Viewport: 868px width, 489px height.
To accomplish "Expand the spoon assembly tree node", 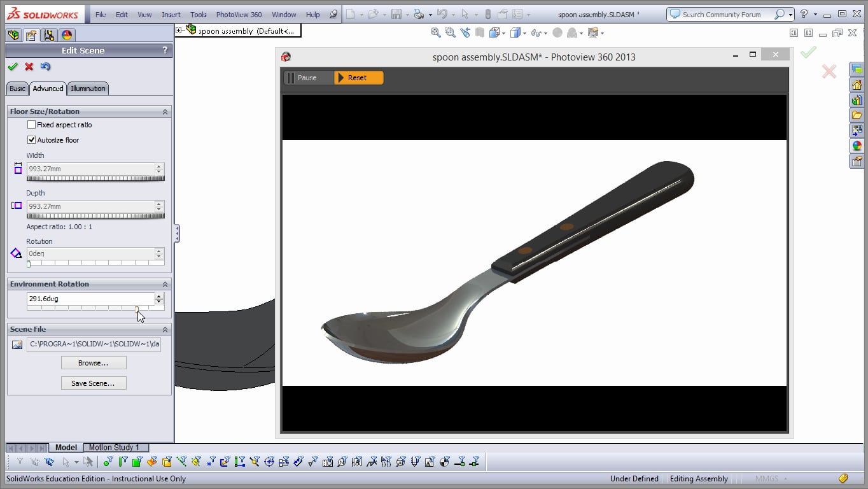I will tap(179, 30).
